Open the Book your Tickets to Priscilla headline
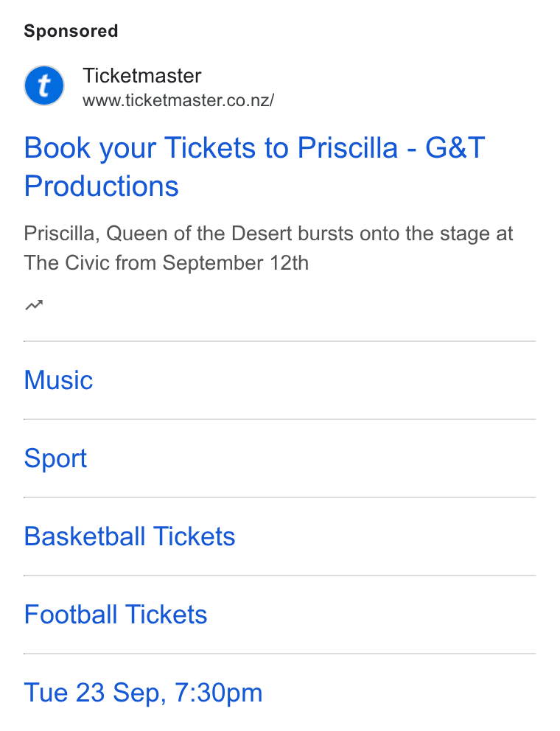The height and width of the screenshot is (731, 560). [x=255, y=167]
